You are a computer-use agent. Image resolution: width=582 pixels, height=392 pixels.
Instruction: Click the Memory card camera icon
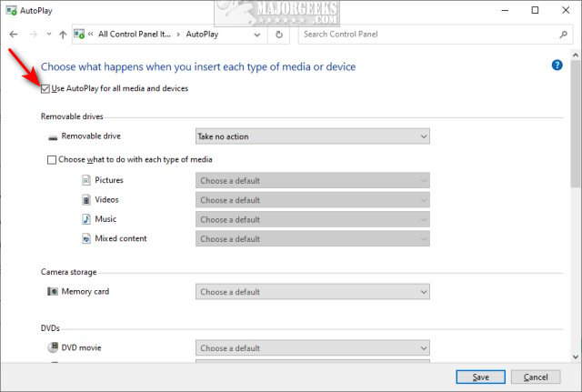tap(53, 292)
